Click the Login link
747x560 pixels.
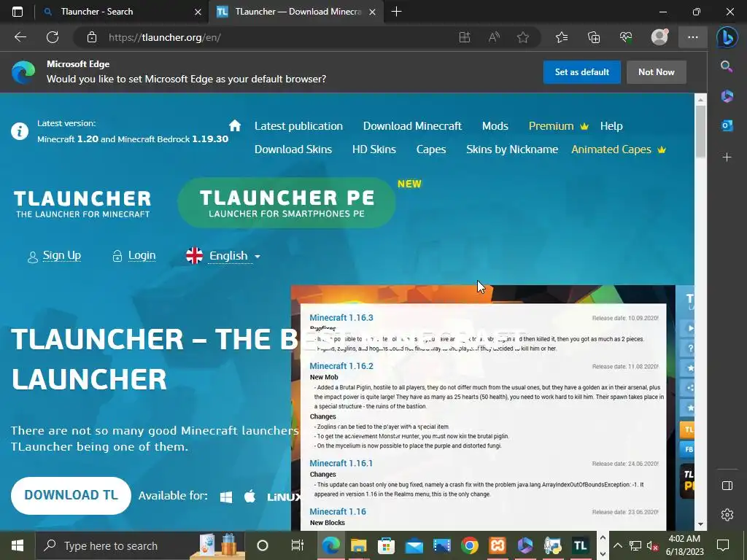point(142,255)
